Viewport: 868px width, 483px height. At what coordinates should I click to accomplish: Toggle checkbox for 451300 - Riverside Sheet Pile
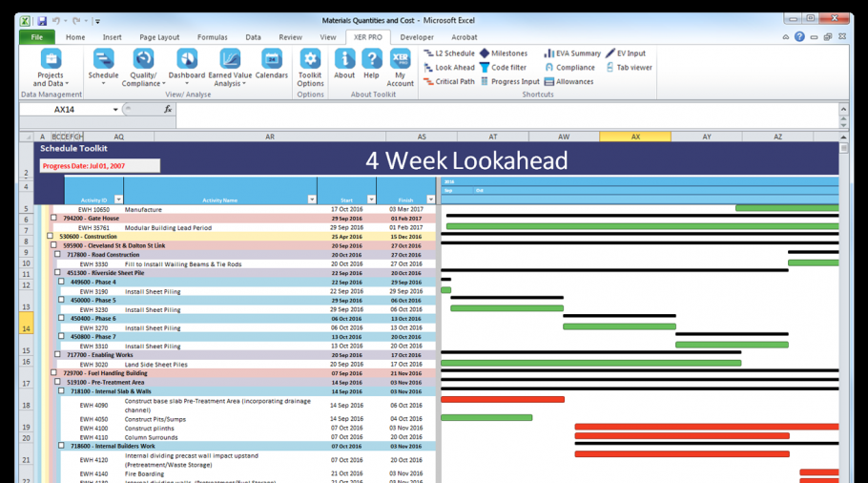(x=57, y=272)
